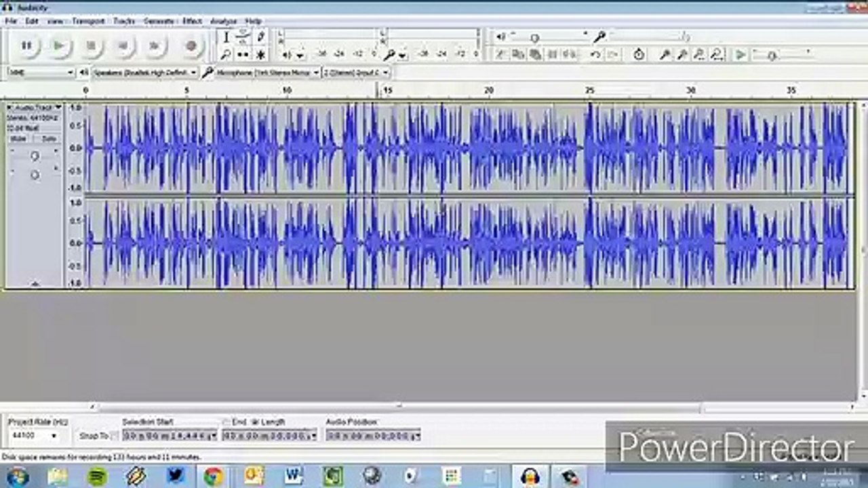Select the Zoom magnifier tool

click(226, 54)
